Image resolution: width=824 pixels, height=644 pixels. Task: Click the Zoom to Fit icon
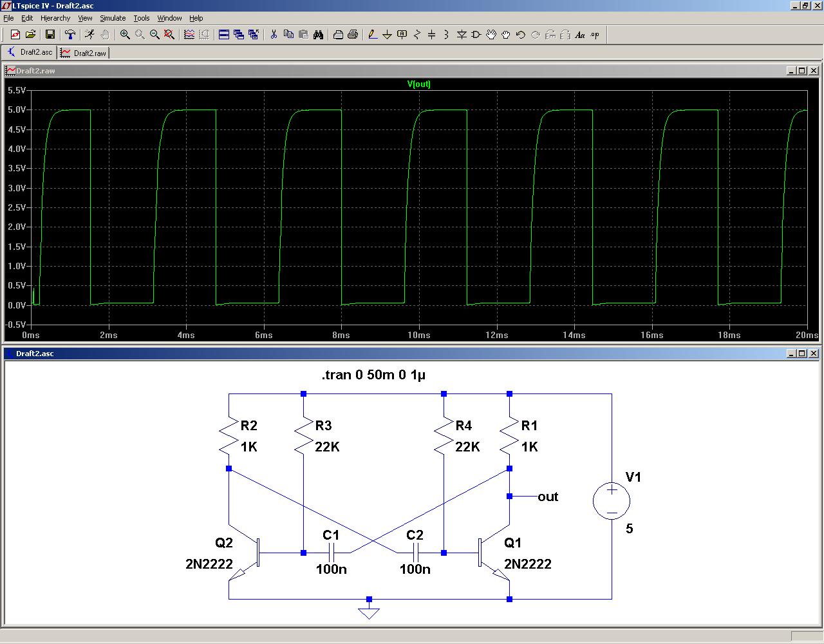click(169, 35)
